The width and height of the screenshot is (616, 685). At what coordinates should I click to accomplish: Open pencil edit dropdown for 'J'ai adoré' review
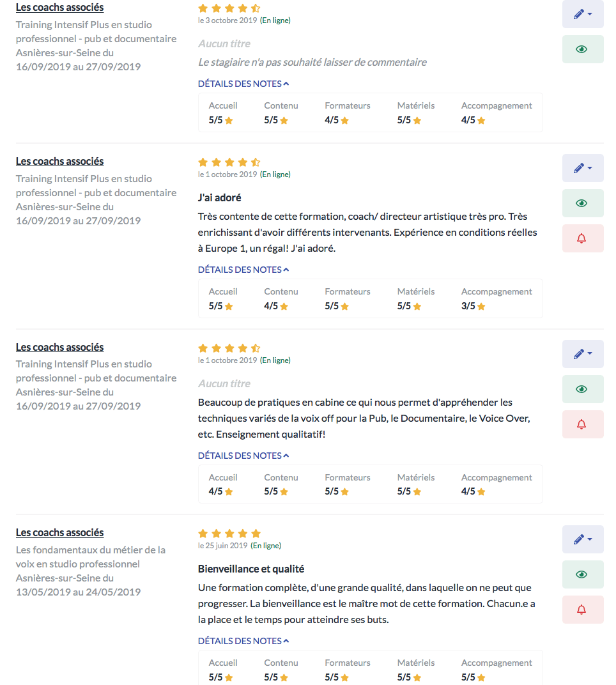point(582,168)
